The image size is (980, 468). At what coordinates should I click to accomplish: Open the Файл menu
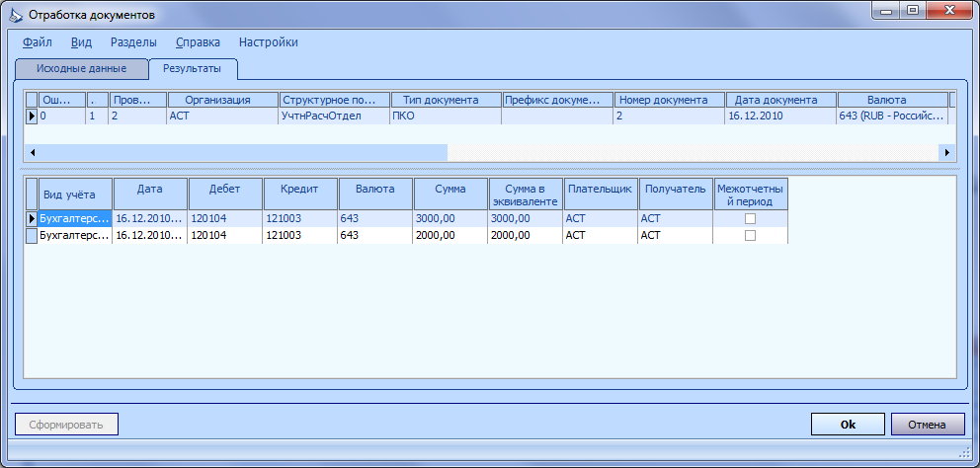click(37, 42)
